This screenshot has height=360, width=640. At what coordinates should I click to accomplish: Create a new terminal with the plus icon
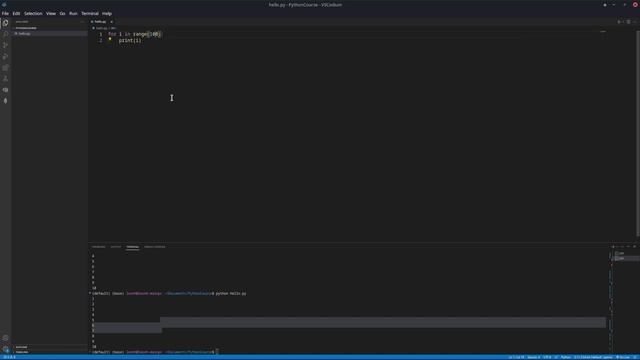(613, 247)
